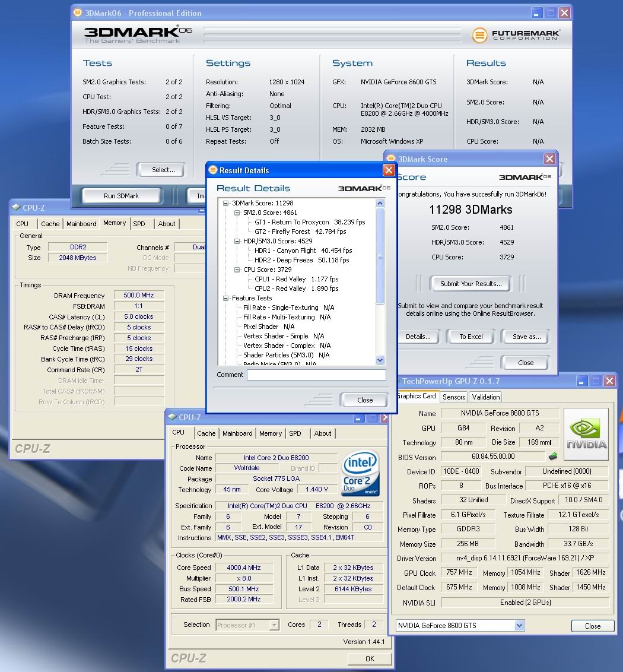Select GT2 - Firefly Forest result row
623x672 pixels.
pyautogui.click(x=300, y=232)
